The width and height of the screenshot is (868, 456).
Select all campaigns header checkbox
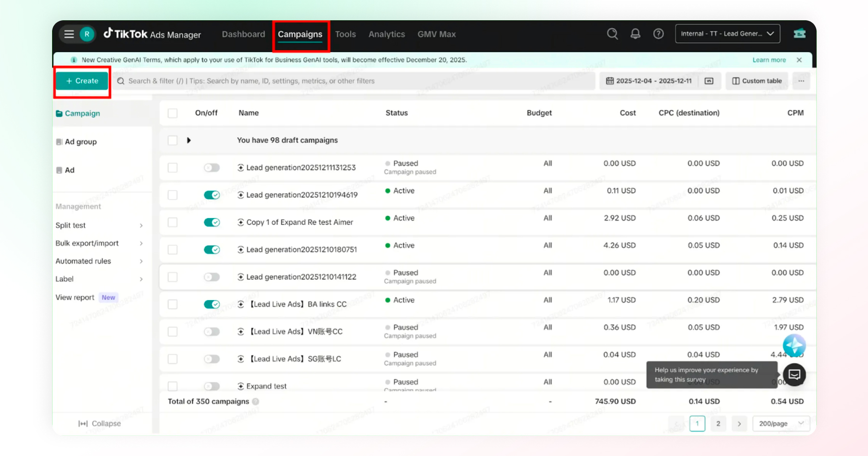tap(173, 113)
